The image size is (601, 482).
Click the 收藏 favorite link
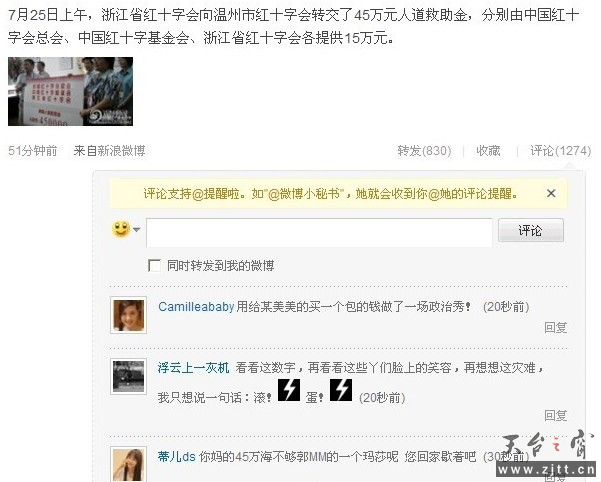[x=488, y=151]
